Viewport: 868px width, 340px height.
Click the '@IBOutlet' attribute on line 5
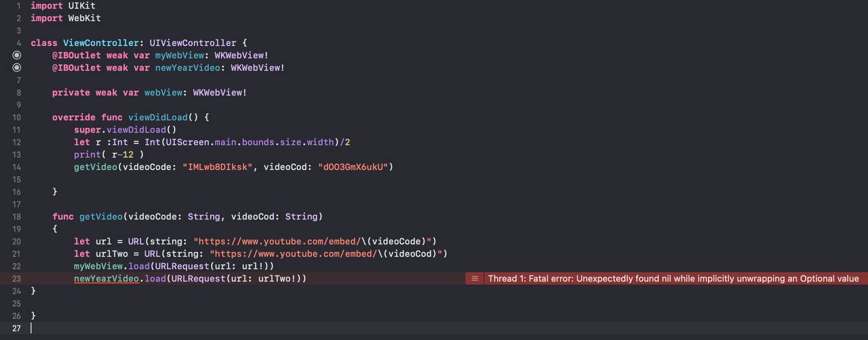(77, 55)
